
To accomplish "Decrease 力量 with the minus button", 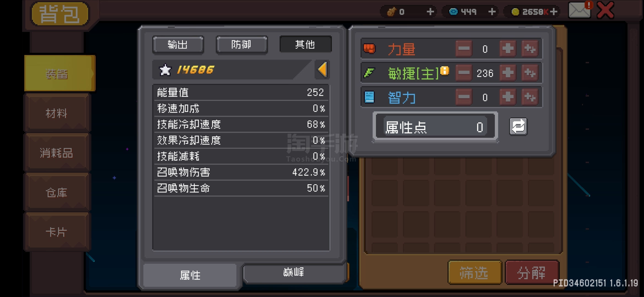I will click(464, 49).
